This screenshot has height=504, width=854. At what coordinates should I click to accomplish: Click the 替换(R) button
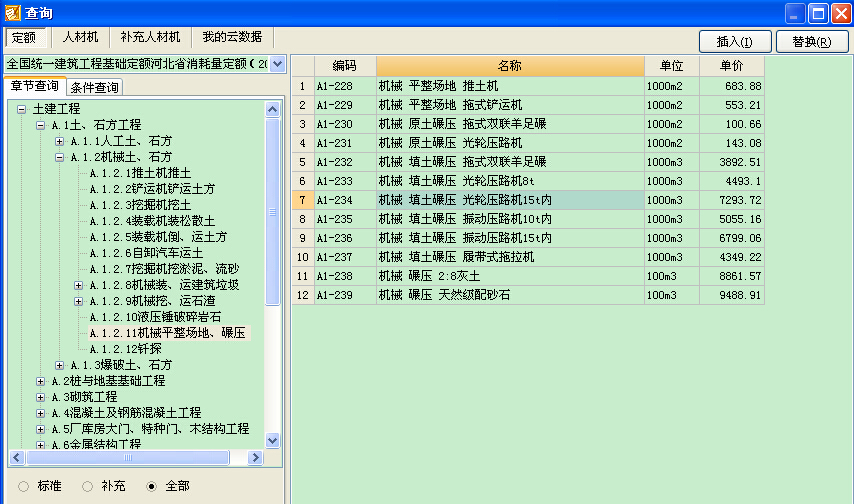pyautogui.click(x=812, y=41)
